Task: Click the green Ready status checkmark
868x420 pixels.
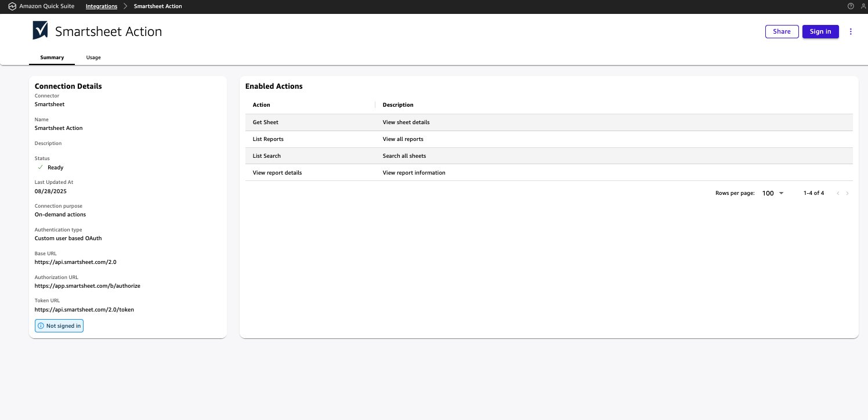Action: tap(41, 167)
